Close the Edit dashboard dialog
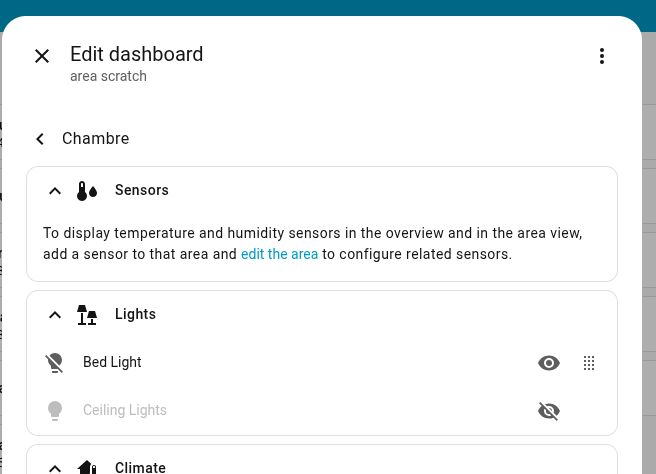Viewport: 656px width, 474px height. [x=42, y=56]
